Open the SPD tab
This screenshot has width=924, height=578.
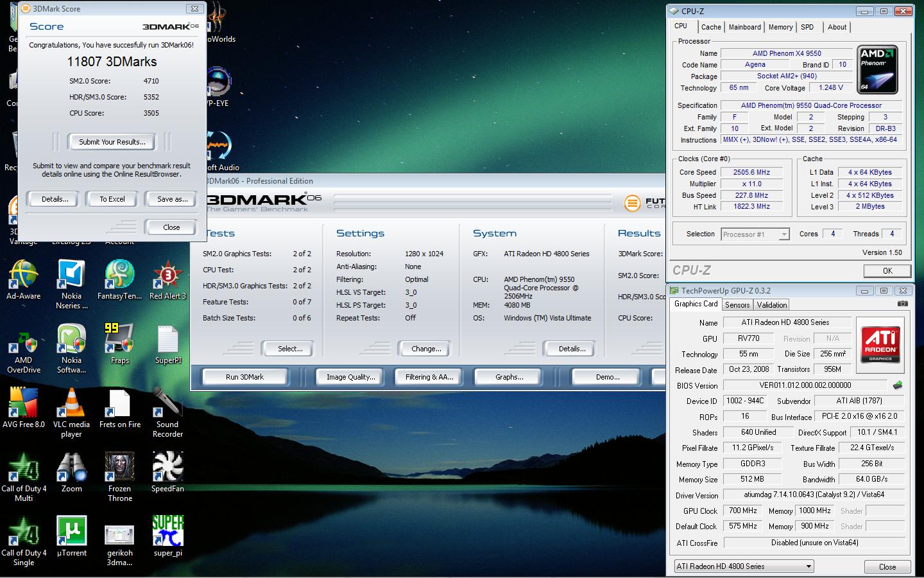[x=807, y=27]
